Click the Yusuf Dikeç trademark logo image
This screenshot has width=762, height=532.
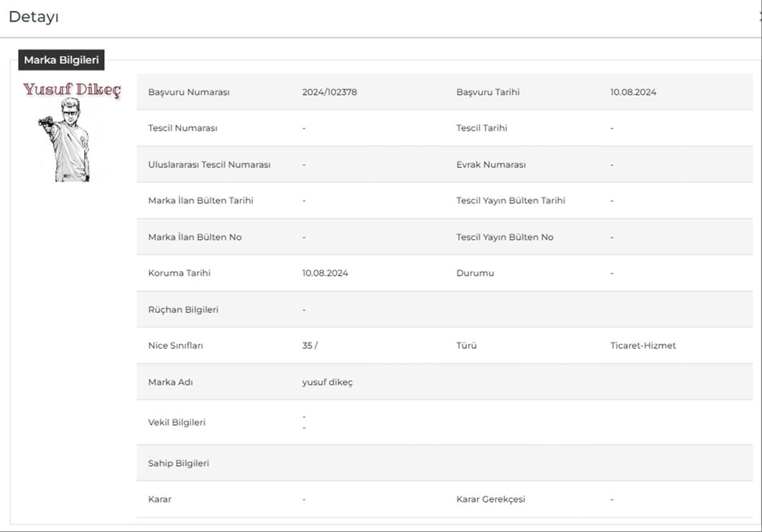pos(71,131)
